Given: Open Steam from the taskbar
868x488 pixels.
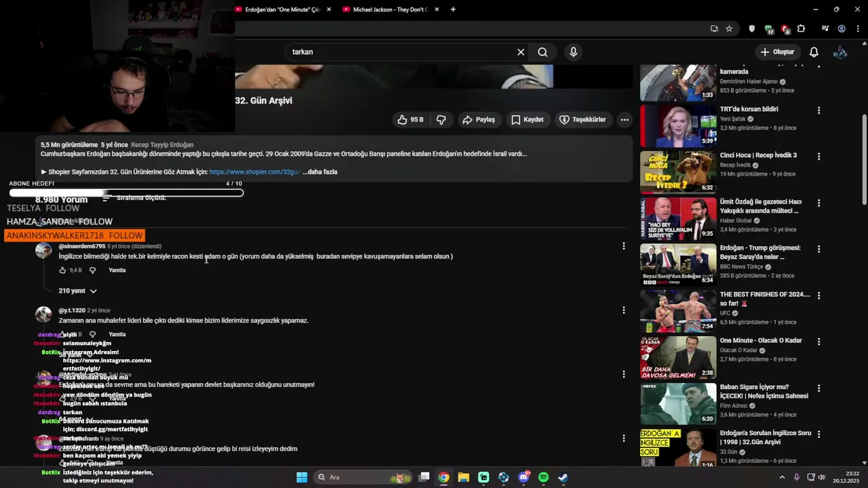Looking at the screenshot, I should [563, 477].
